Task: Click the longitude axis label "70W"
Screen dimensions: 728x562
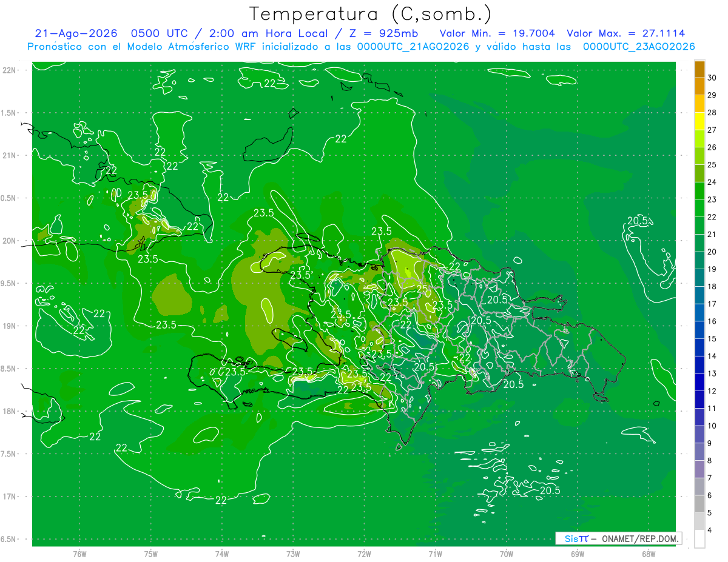Action: click(506, 554)
